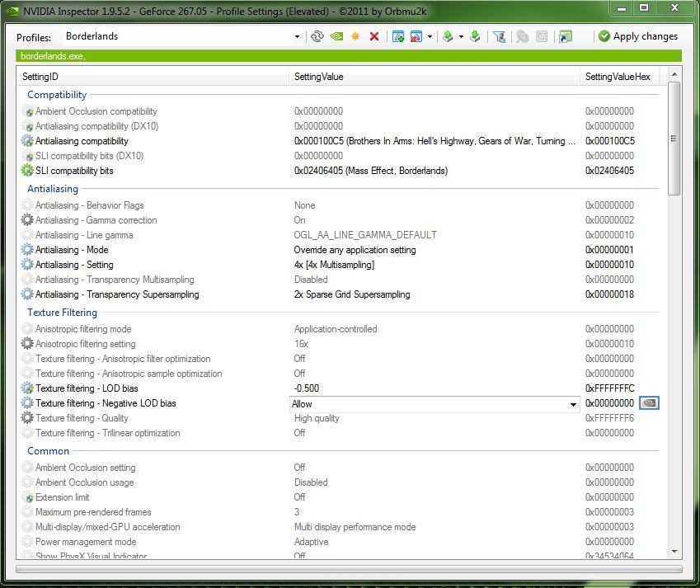This screenshot has height=588, width=700.
Task: Click green check icon beside Apply changes
Action: click(x=604, y=36)
